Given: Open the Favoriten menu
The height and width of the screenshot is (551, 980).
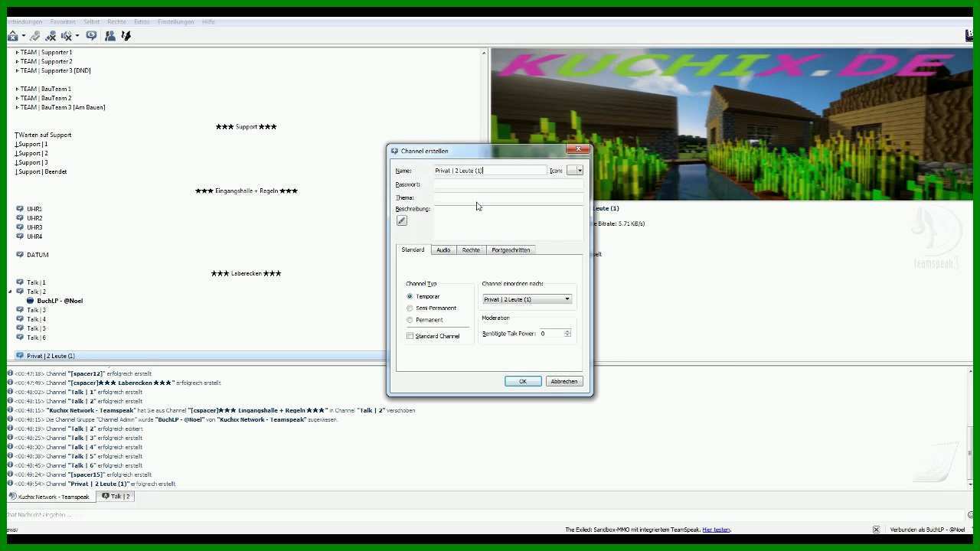Looking at the screenshot, I should (x=63, y=21).
